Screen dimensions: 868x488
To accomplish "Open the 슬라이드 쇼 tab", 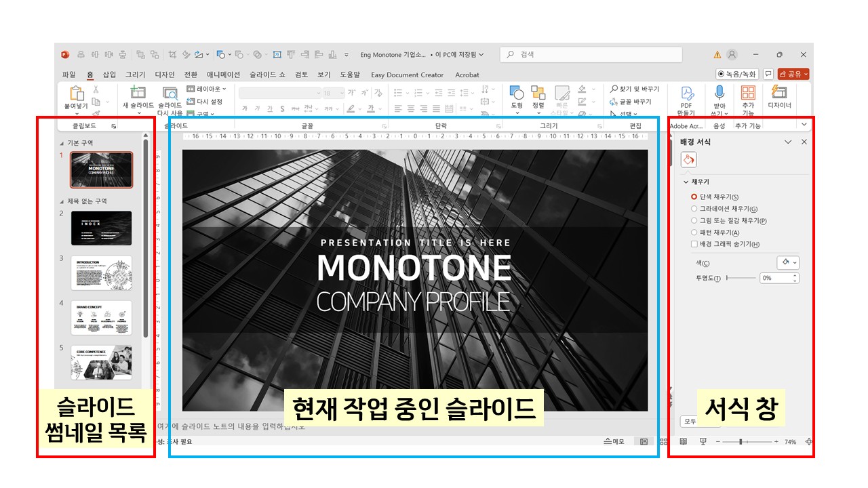I will (267, 75).
